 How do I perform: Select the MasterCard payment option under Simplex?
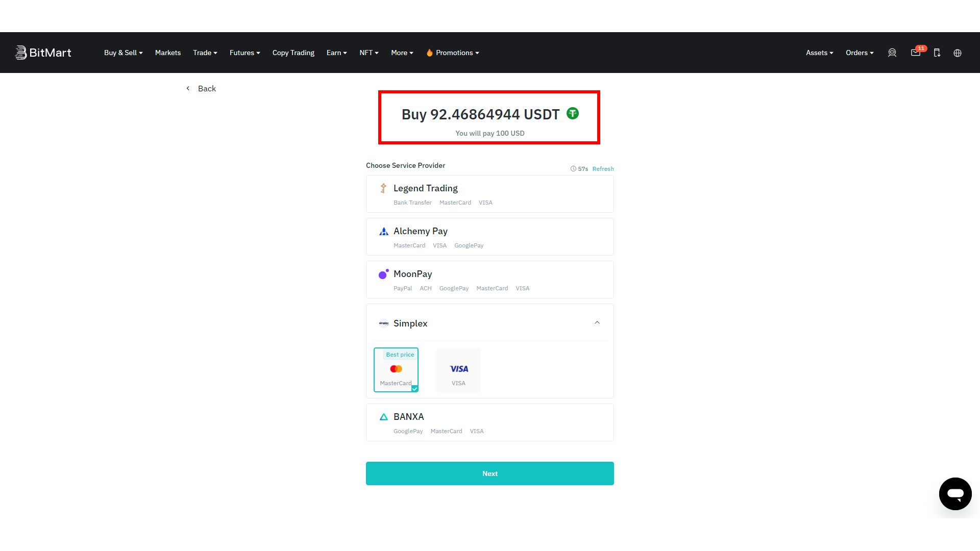pyautogui.click(x=396, y=370)
